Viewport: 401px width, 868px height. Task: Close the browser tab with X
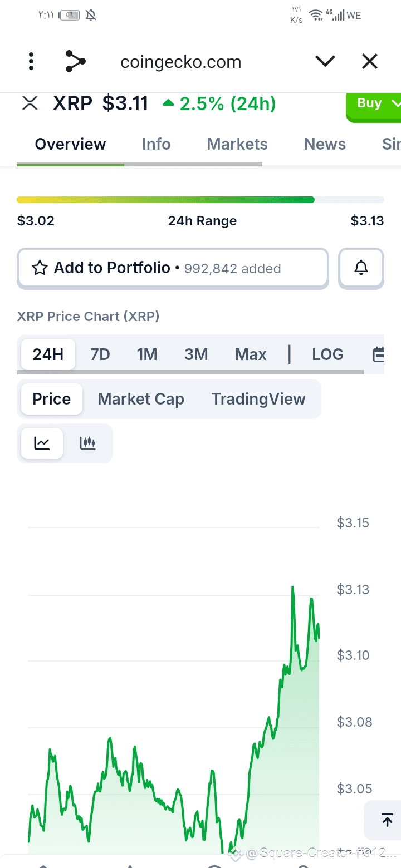pyautogui.click(x=370, y=61)
